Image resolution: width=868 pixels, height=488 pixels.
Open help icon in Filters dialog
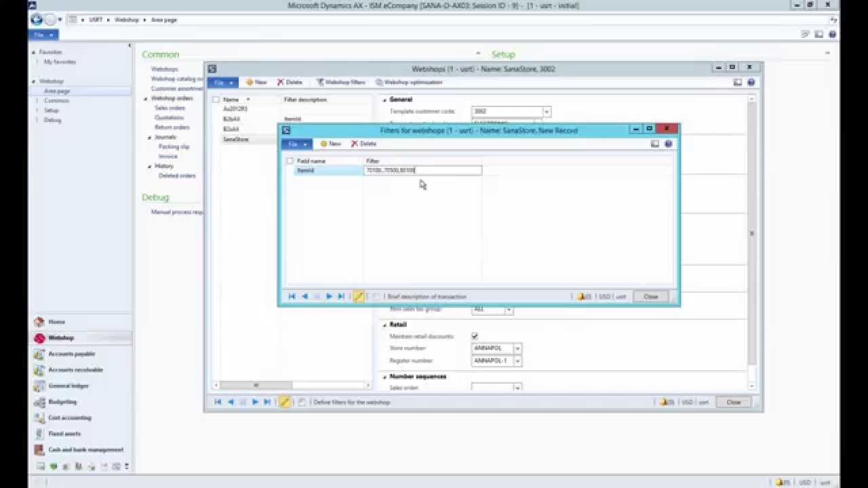pyautogui.click(x=668, y=144)
